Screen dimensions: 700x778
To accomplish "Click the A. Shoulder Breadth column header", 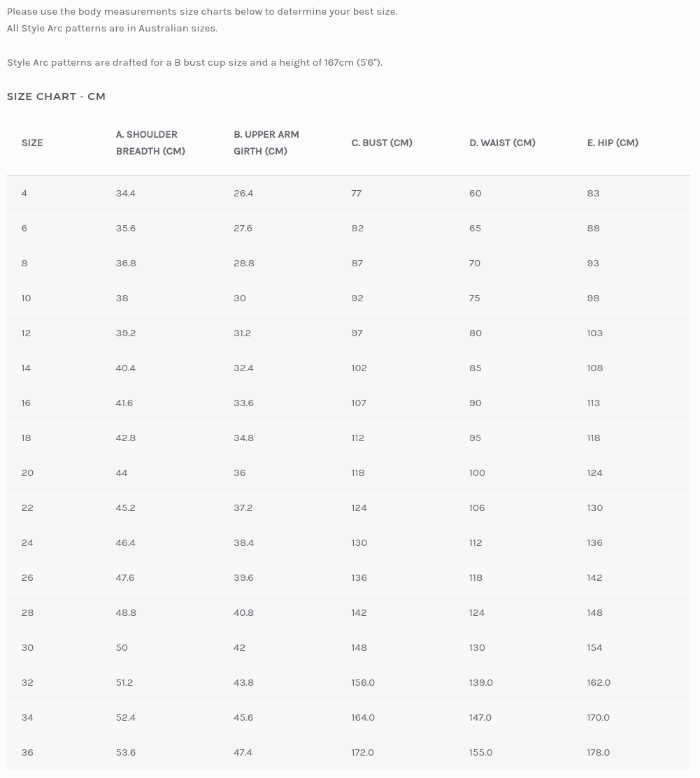I will (150, 143).
